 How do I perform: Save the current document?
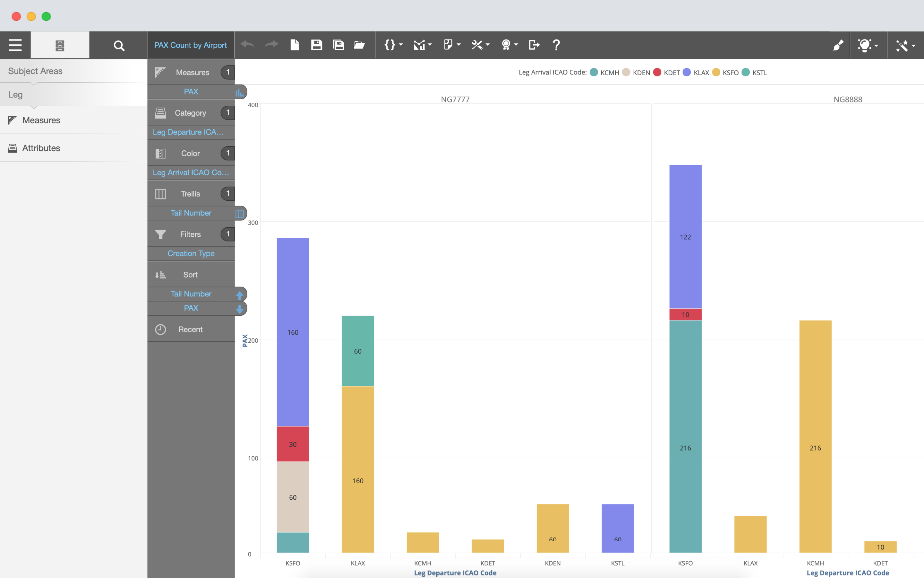(317, 45)
